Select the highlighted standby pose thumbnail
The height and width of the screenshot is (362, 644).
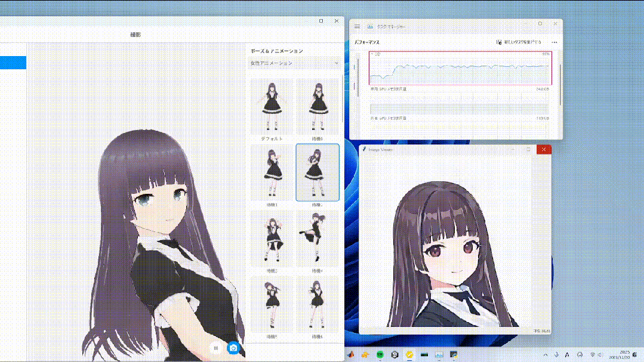pos(318,172)
